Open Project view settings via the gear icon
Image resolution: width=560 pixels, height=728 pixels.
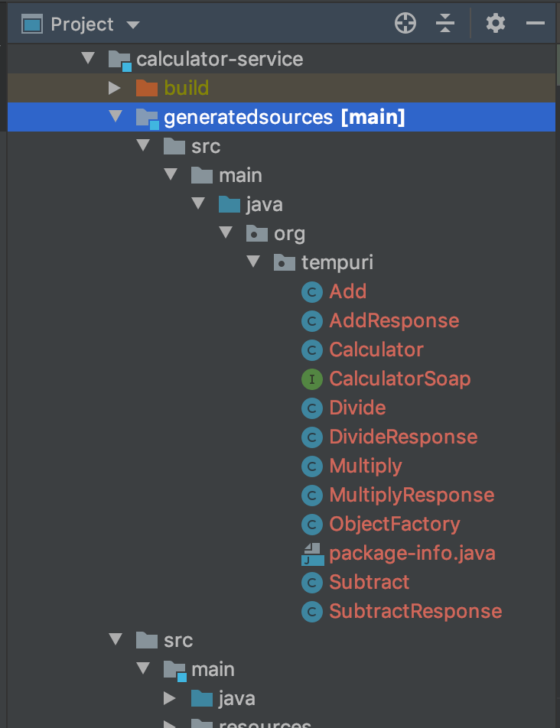coord(495,23)
